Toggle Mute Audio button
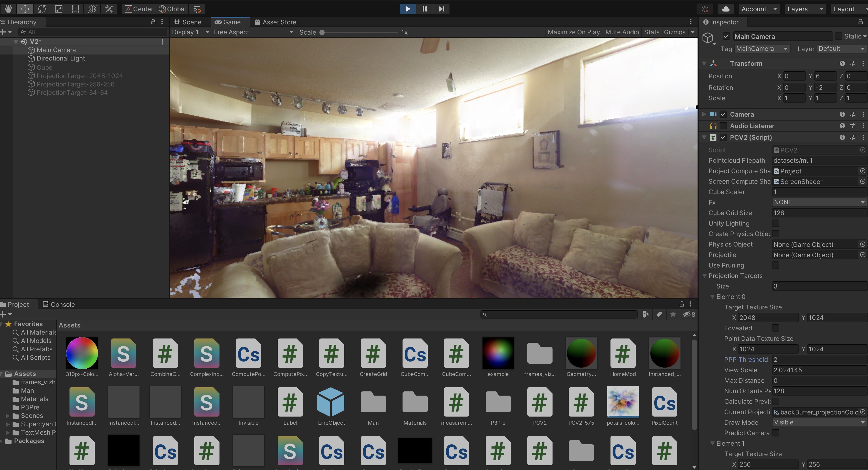The image size is (868, 470). tap(622, 32)
